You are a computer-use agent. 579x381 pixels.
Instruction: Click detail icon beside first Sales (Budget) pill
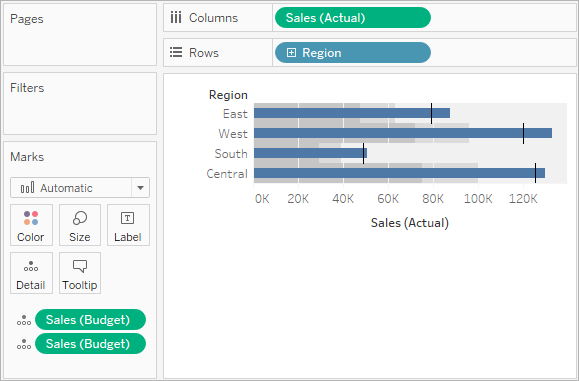coord(24,320)
